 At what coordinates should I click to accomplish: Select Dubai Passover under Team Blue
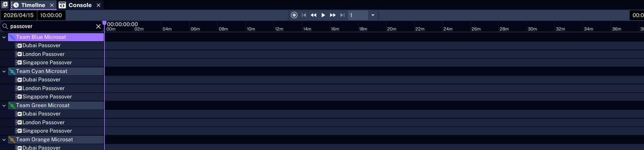coord(59,46)
